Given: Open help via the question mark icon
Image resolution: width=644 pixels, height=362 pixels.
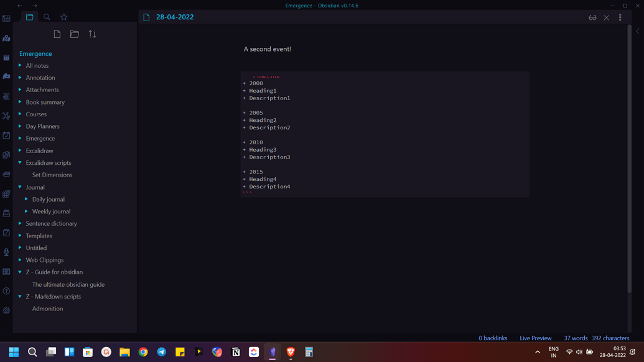Looking at the screenshot, I should tap(6, 290).
